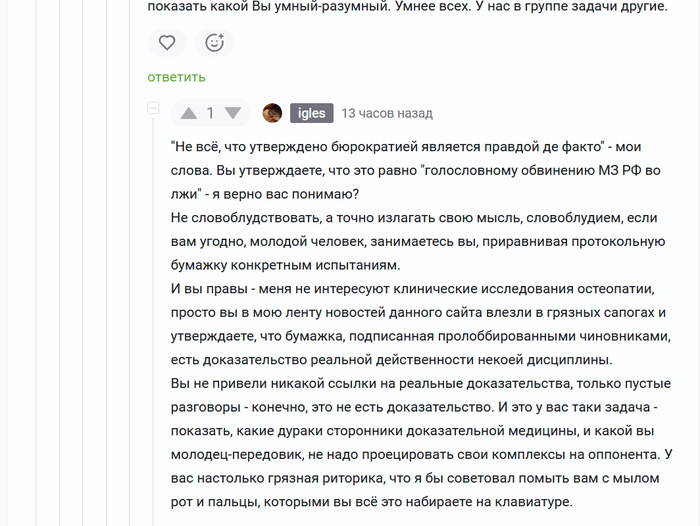Click the "ответить" reply link
This screenshot has width=700, height=526.
[176, 77]
